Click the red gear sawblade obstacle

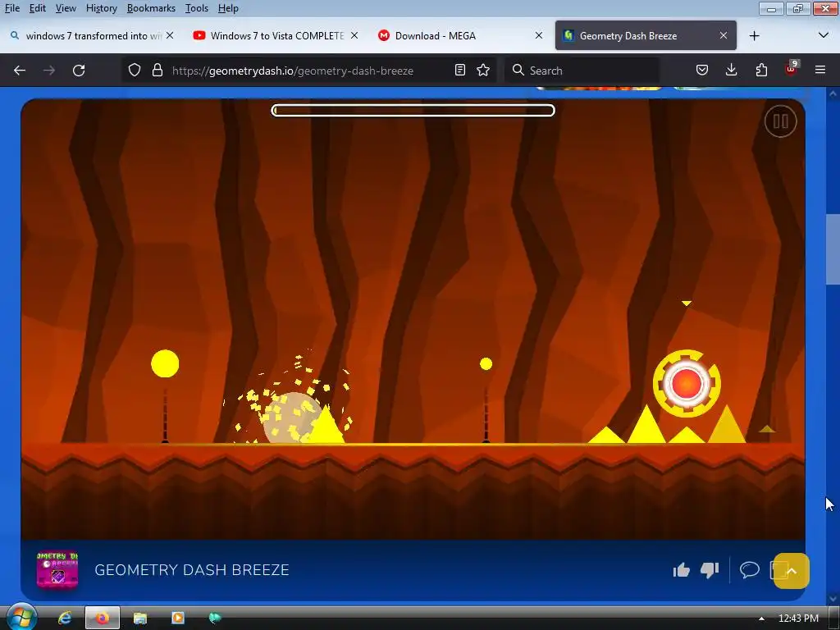[x=687, y=384]
